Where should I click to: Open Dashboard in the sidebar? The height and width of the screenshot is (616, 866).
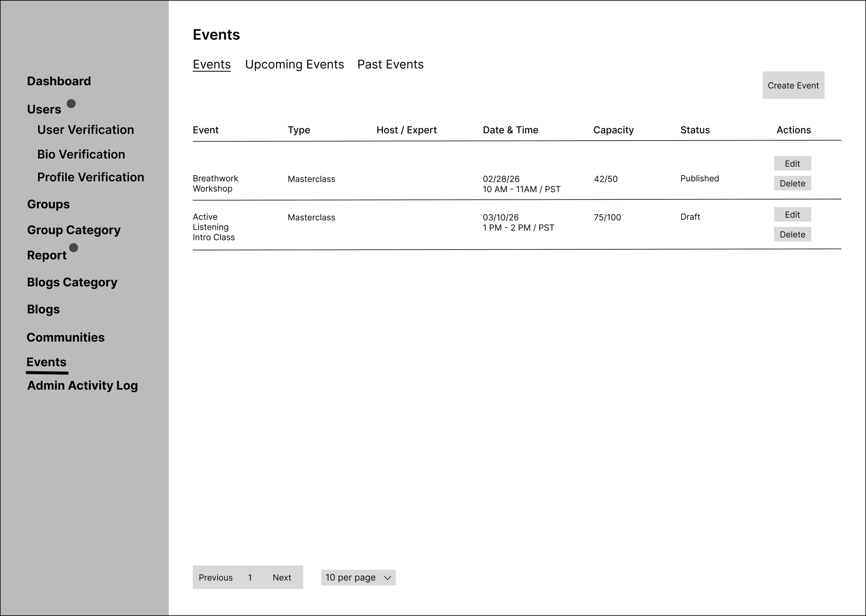[59, 81]
